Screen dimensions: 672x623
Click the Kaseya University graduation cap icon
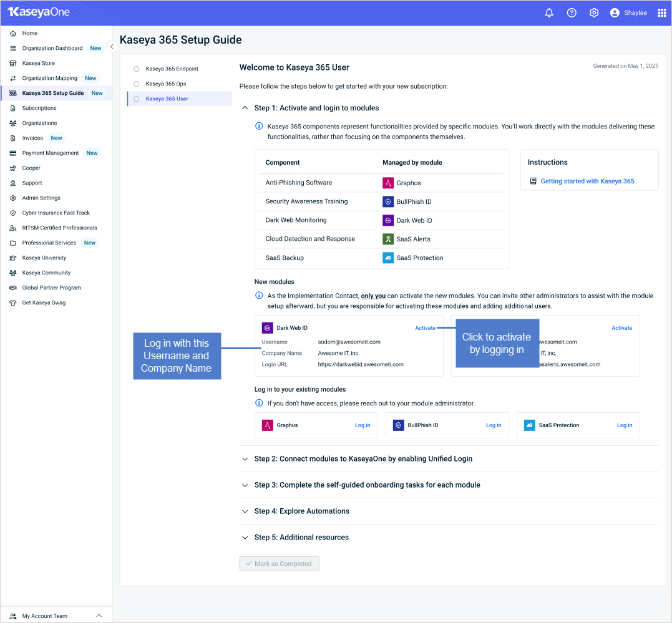point(13,258)
